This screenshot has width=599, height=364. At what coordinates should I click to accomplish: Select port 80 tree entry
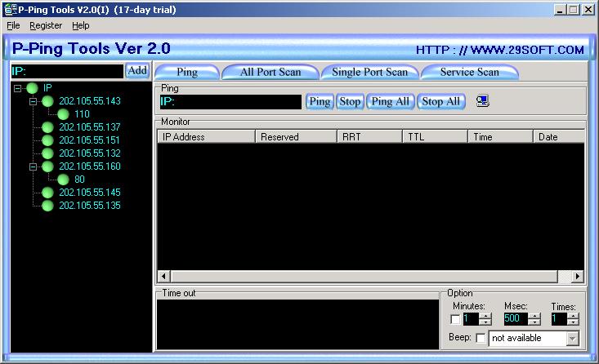79,180
